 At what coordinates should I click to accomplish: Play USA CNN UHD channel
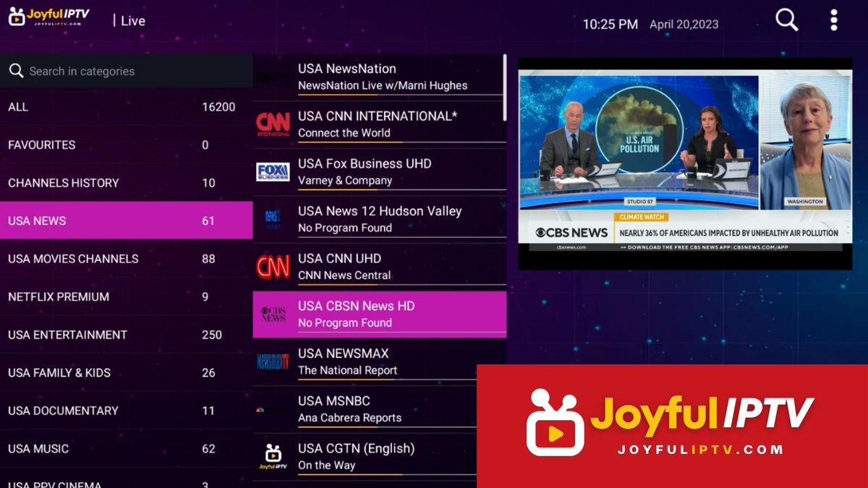click(x=378, y=267)
